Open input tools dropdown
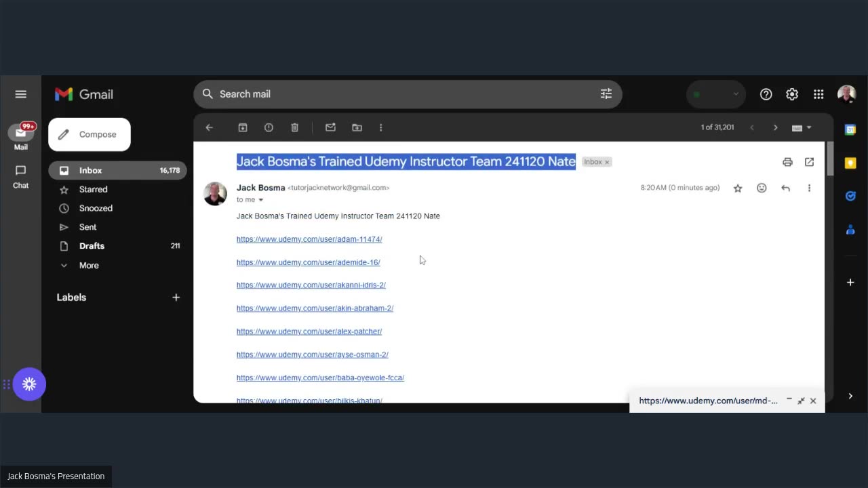 point(802,127)
